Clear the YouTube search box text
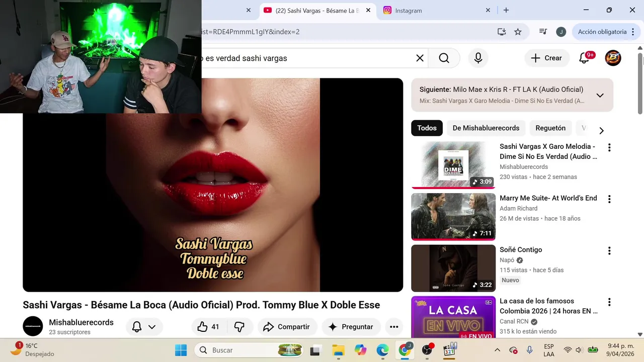Image resolution: width=644 pixels, height=362 pixels. coord(420,58)
